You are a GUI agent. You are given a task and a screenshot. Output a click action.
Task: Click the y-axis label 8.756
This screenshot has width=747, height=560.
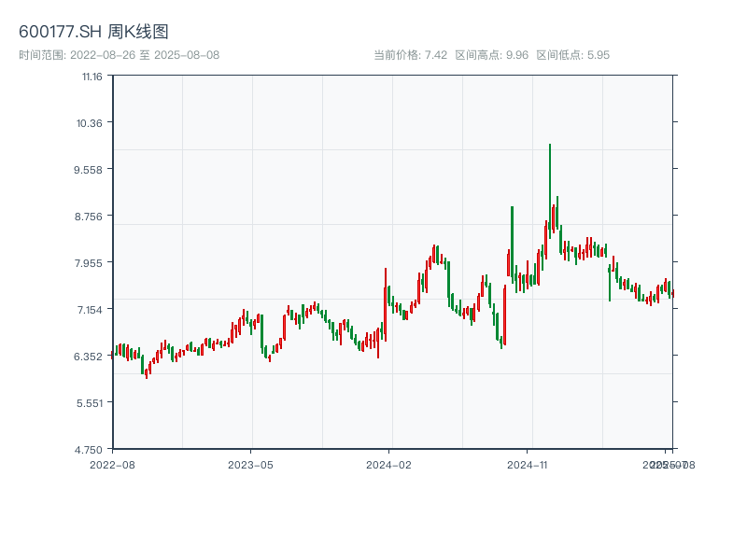coord(88,217)
